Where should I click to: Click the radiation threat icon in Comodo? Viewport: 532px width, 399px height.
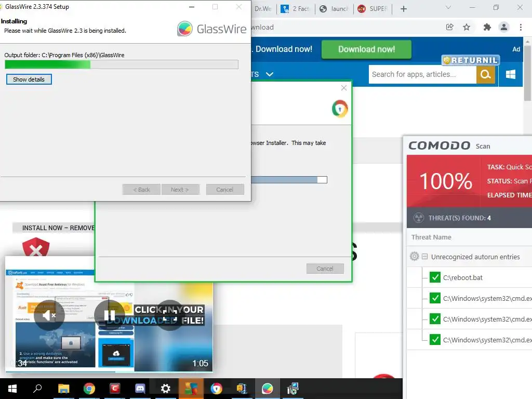(x=419, y=218)
